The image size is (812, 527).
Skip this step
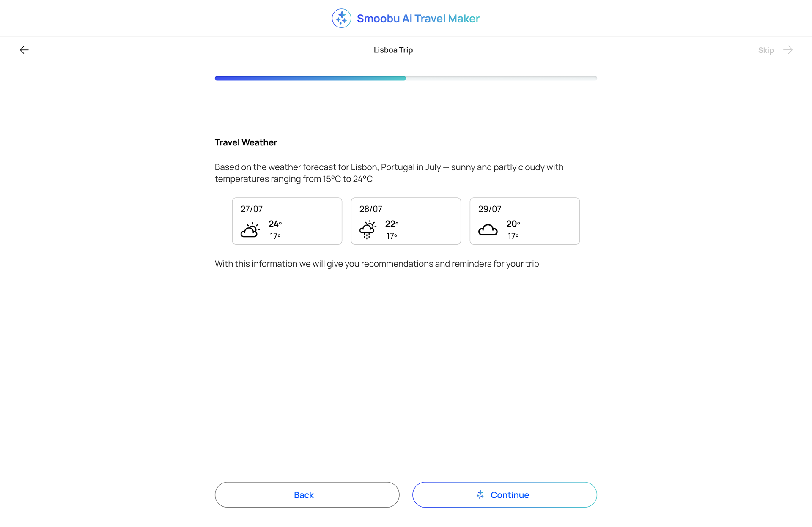click(765, 50)
